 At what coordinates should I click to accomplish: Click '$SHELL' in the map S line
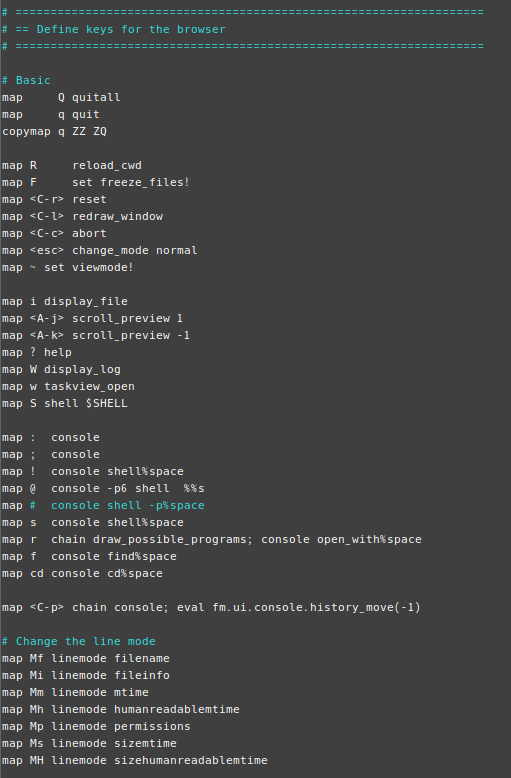tap(107, 403)
